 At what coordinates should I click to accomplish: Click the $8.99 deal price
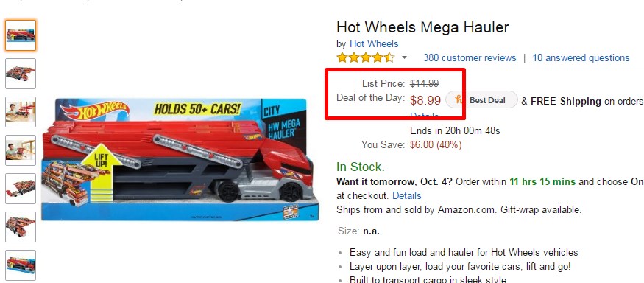[x=425, y=100]
